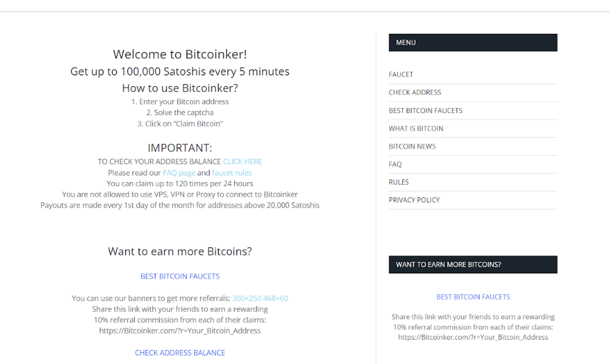Viewport: 610px width, 364px height.
Task: Open the 468×60 banner link
Action: [x=276, y=298]
